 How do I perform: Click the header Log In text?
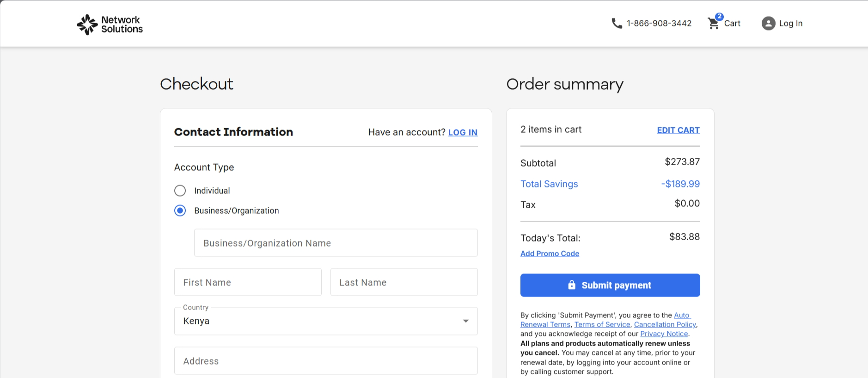coord(791,23)
